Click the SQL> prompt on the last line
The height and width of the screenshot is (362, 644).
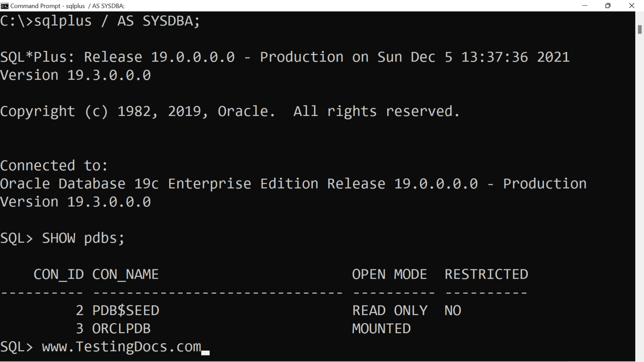[16, 346]
